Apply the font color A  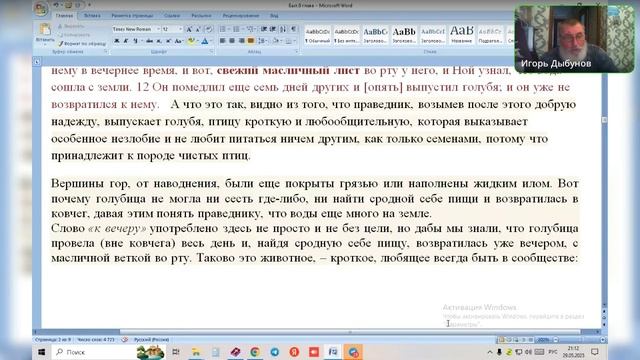click(x=204, y=41)
